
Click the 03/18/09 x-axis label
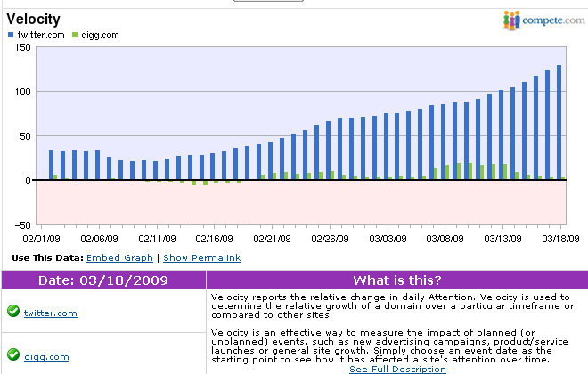pos(560,239)
